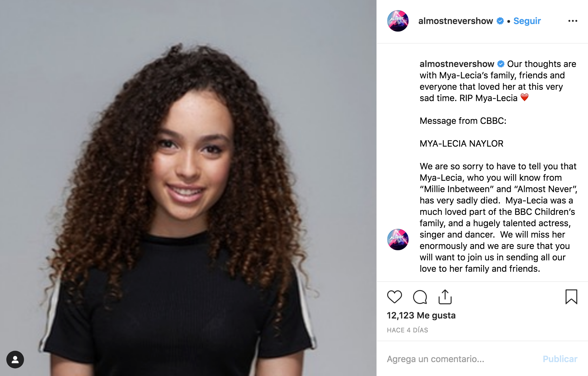
Task: Open more options three-dot menu
Action: click(573, 21)
